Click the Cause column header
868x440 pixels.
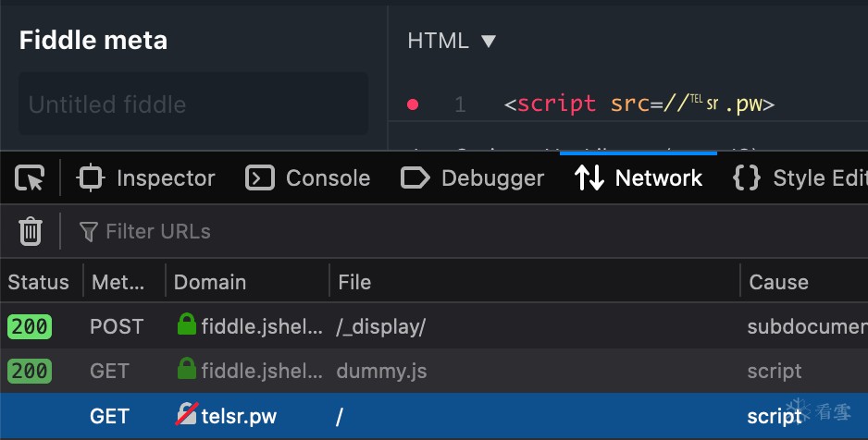[778, 282]
